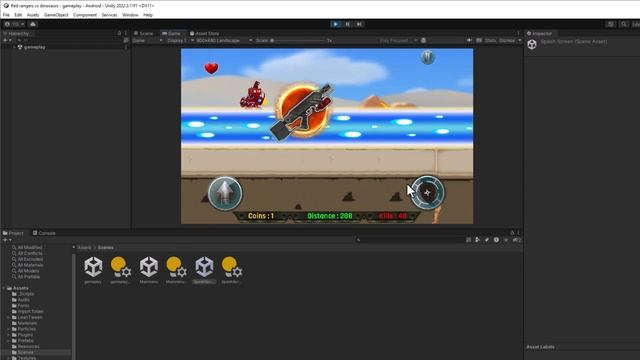Click the Step frame button
The image size is (640, 360).
click(359, 24)
